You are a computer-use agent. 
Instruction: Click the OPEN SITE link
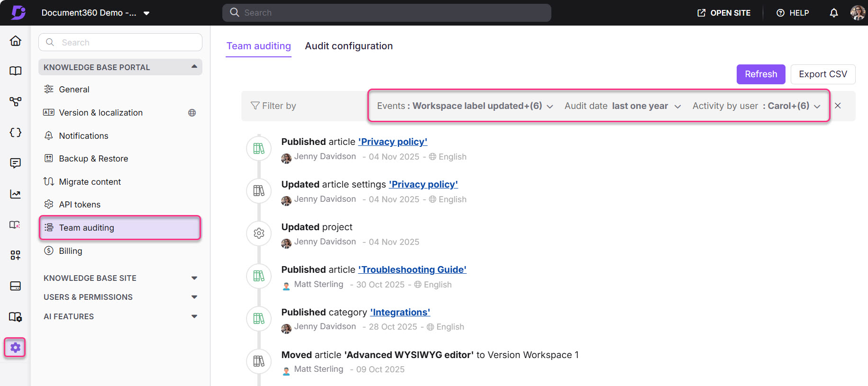(724, 13)
